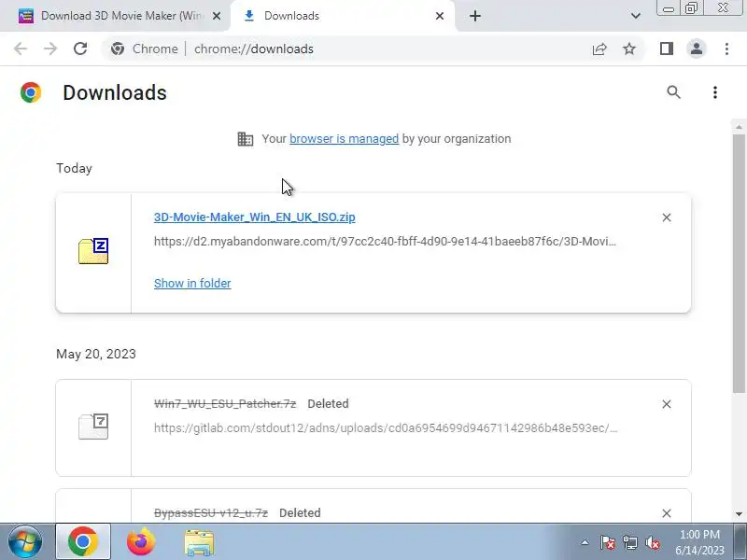This screenshot has width=747, height=560.
Task: Click the browser forward arrow
Action: 50,49
